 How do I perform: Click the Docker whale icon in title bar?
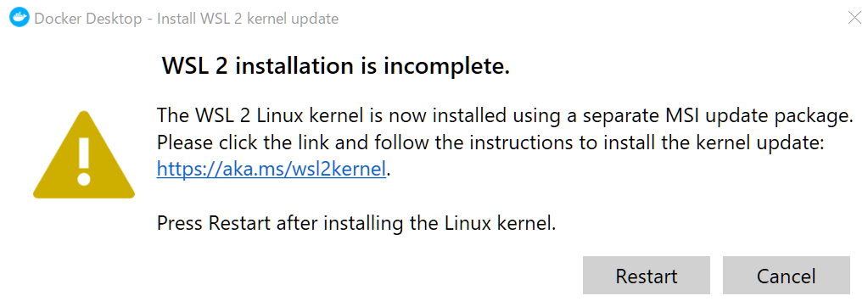tap(20, 19)
